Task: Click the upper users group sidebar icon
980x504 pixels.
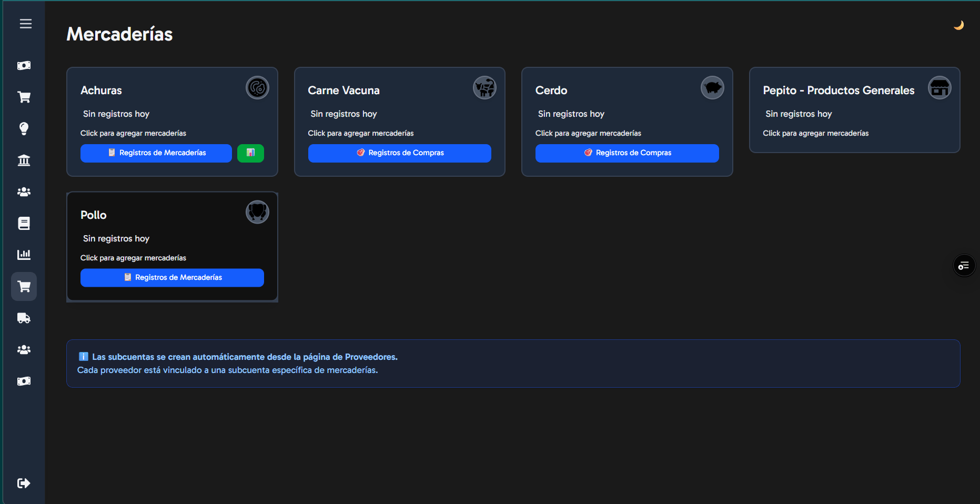Action: (x=24, y=192)
